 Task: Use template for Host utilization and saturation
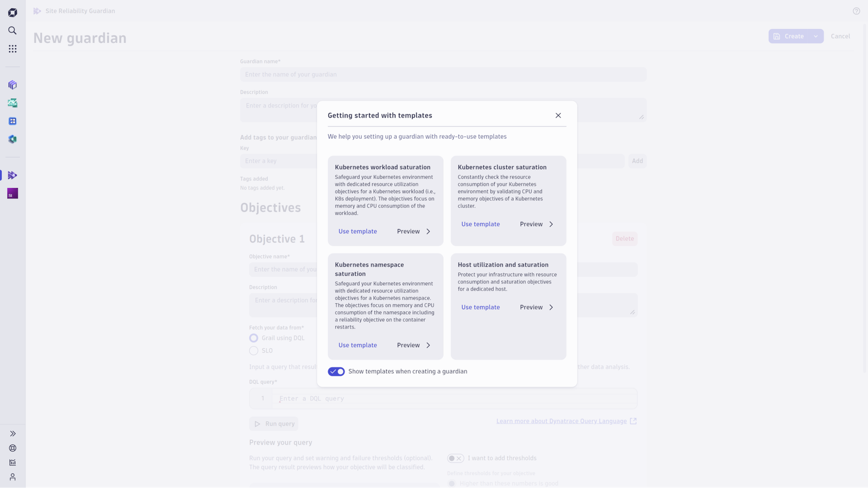(x=481, y=307)
